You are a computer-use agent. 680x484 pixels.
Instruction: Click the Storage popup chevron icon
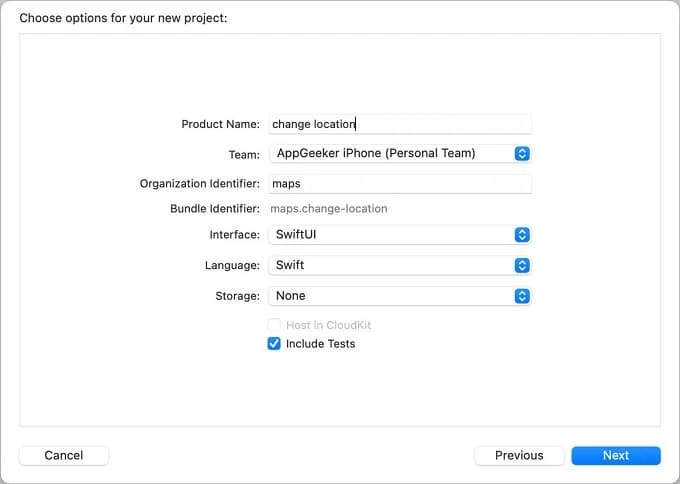click(x=521, y=296)
